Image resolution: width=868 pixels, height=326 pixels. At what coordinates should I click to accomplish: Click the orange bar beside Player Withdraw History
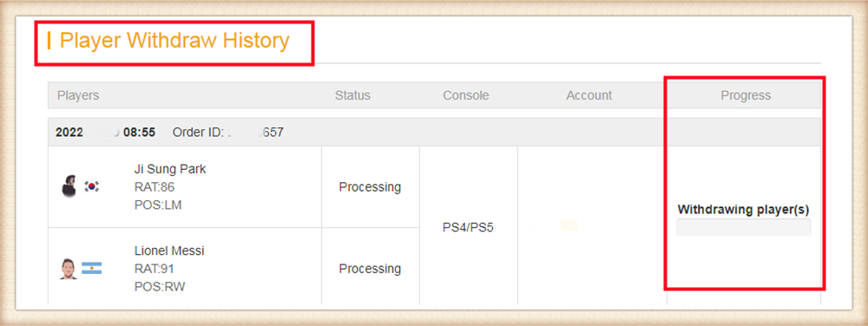pyautogui.click(x=49, y=41)
